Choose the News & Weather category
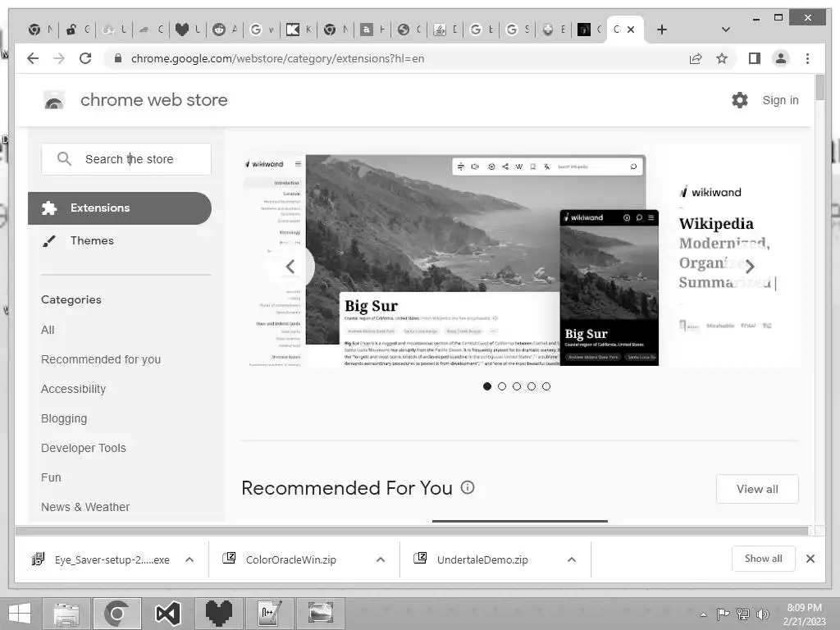The height and width of the screenshot is (630, 840). click(x=85, y=507)
